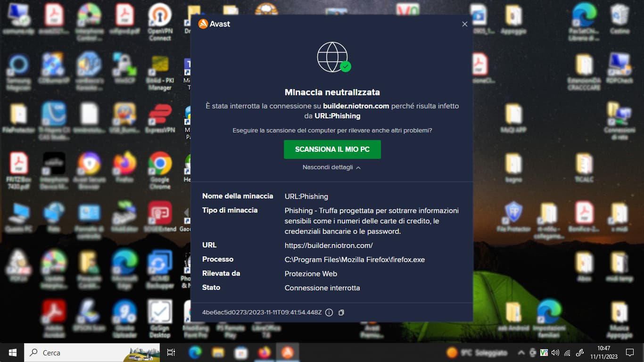Open info icon next to the threat ID

[x=329, y=313]
